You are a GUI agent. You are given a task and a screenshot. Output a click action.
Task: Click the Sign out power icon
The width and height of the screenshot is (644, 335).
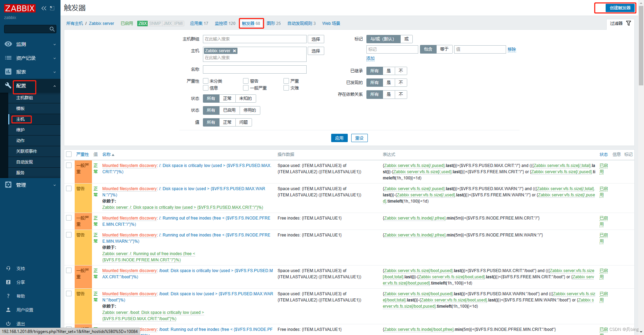click(8, 324)
